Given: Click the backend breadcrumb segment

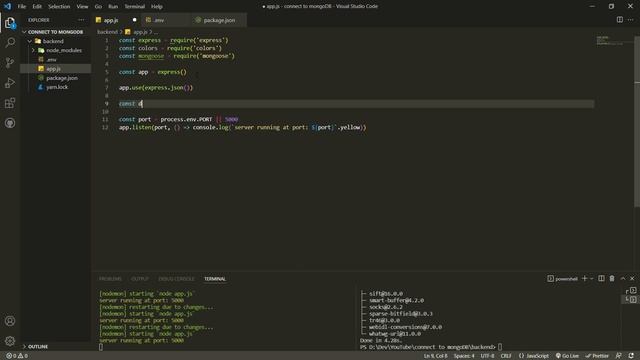Looking at the screenshot, I should (107, 31).
